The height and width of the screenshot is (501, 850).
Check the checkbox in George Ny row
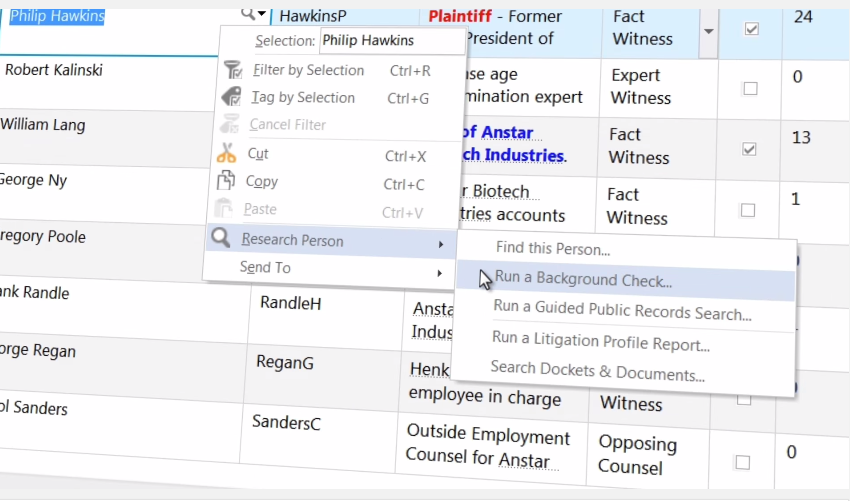[748, 210]
